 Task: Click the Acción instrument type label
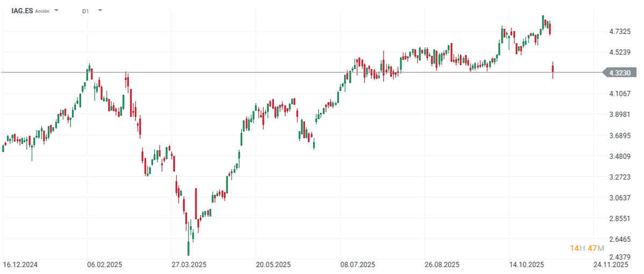tap(42, 11)
